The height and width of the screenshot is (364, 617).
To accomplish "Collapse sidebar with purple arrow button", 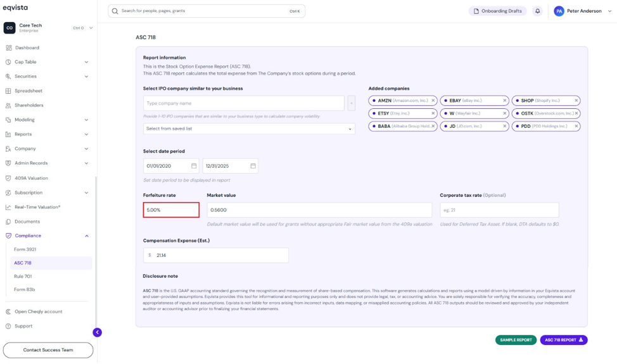I will pyautogui.click(x=97, y=332).
